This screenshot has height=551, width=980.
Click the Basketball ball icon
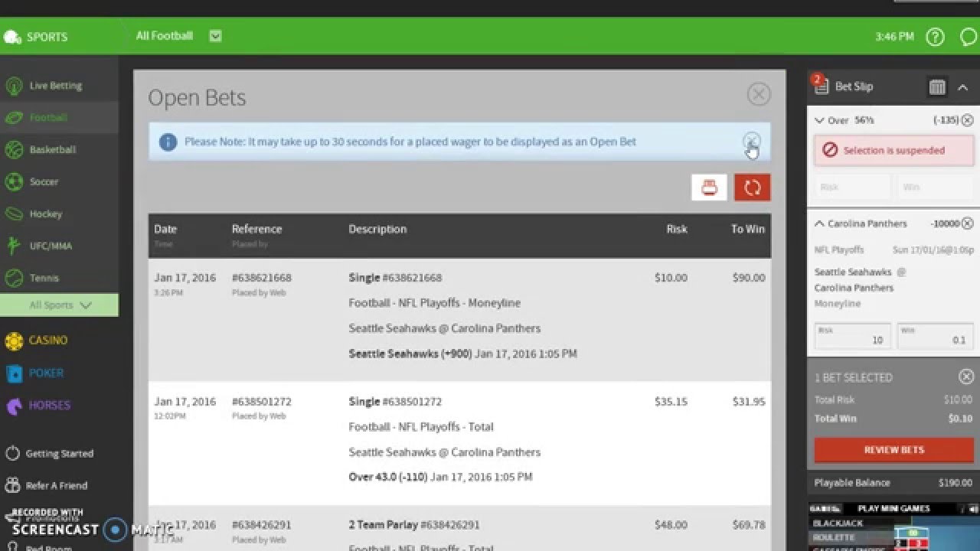pos(13,150)
